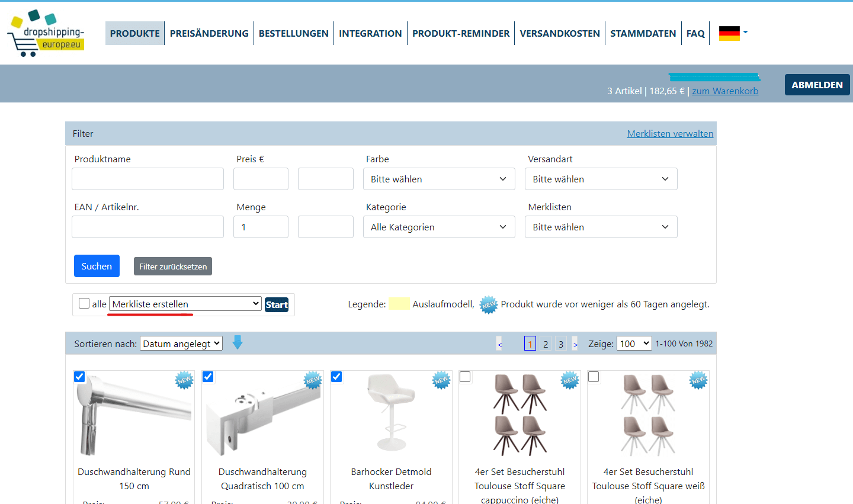Uncheck the Duschwandhalterung Quadratisch product checkbox
The height and width of the screenshot is (504, 853).
coord(208,377)
